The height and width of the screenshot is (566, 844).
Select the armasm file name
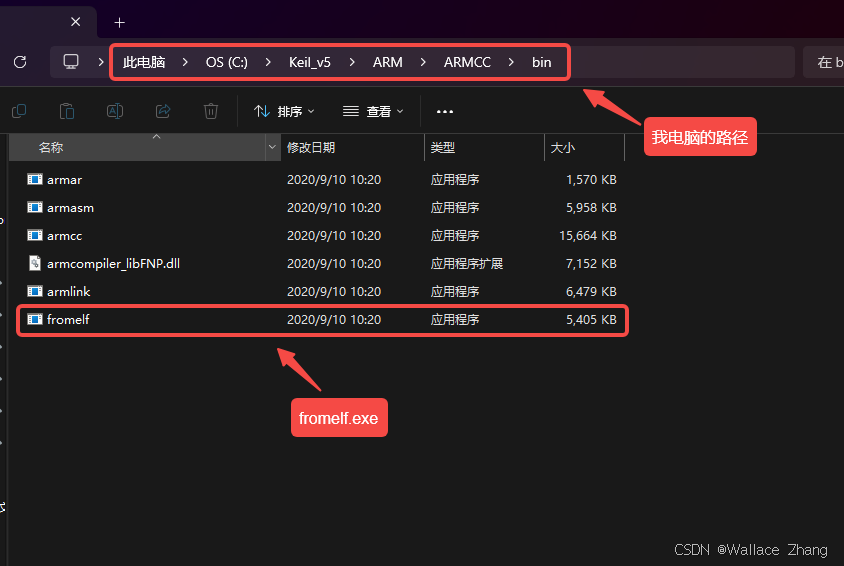(x=71, y=208)
